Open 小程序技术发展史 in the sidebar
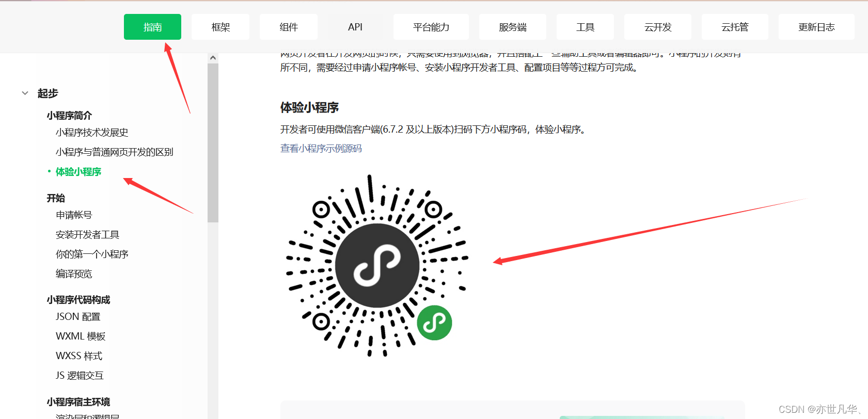The height and width of the screenshot is (419, 868). point(92,133)
